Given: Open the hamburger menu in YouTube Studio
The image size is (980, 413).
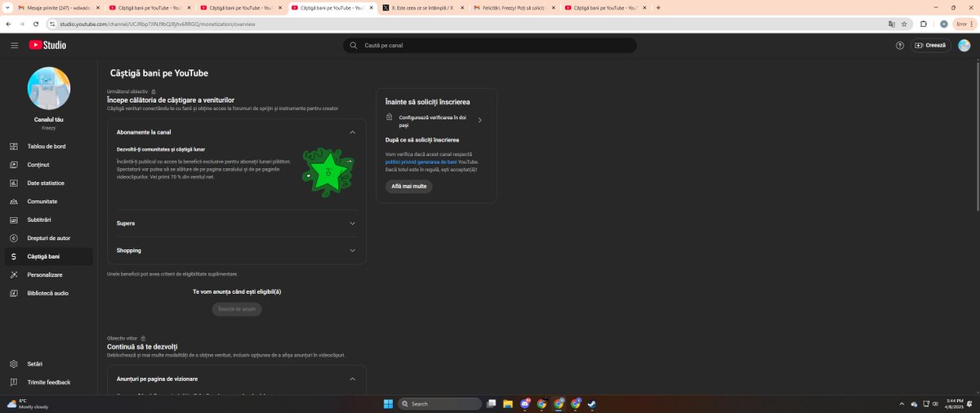Looking at the screenshot, I should 14,45.
